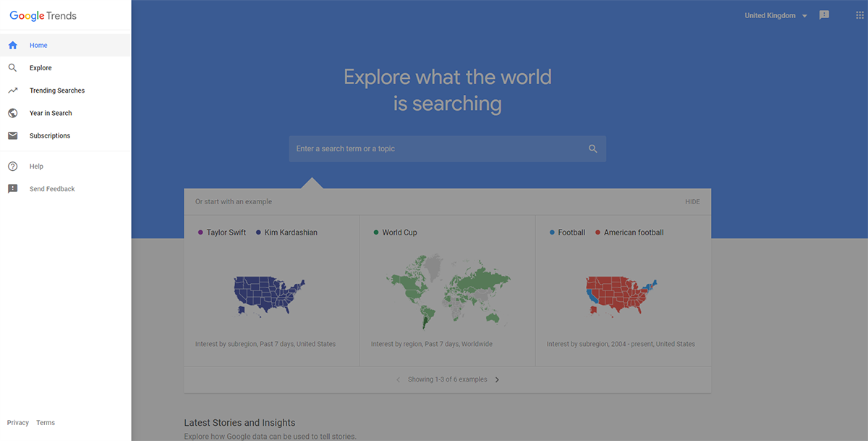Click the Home house icon in sidebar
The image size is (868, 441).
[12, 45]
